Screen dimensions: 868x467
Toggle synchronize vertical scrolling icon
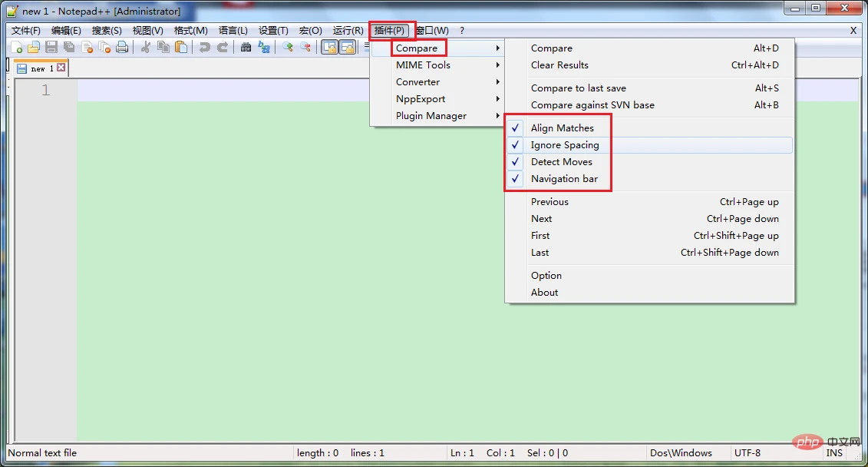point(329,48)
